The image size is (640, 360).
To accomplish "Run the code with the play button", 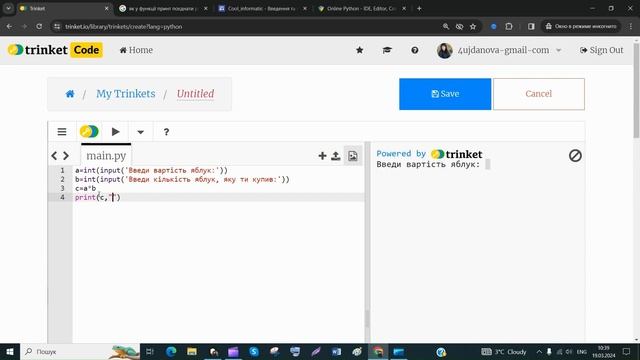I will click(x=116, y=131).
